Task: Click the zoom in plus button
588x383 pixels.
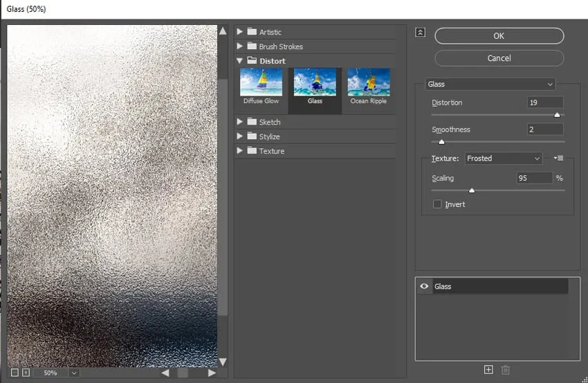Action: (26, 373)
